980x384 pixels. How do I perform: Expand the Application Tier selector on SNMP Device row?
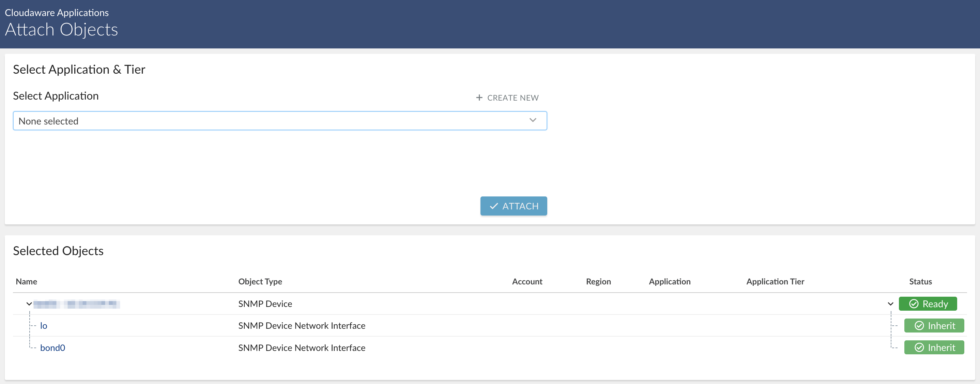pos(890,304)
